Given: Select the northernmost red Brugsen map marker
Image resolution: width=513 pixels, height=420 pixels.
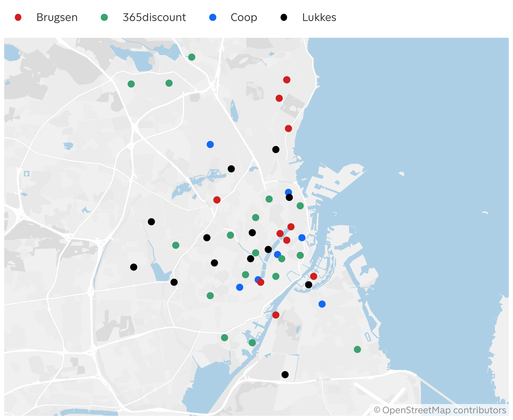Looking at the screenshot, I should click(287, 80).
